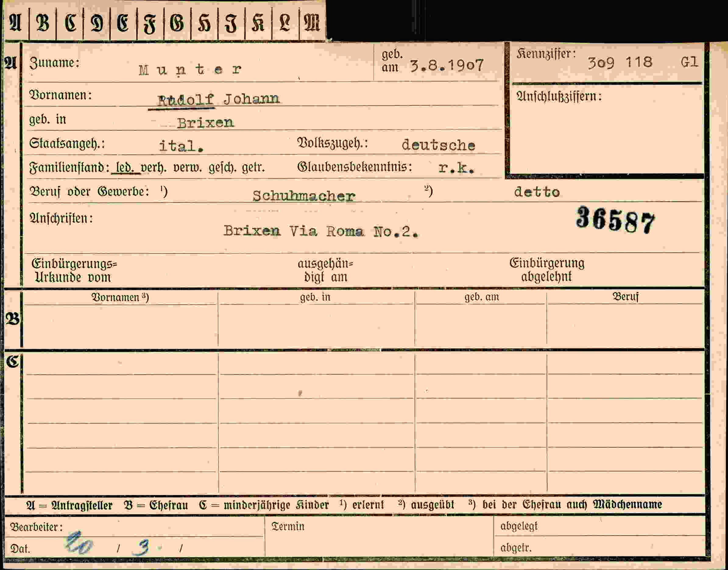Click the 'abgelegt' label
728x570 pixels.
click(x=519, y=526)
